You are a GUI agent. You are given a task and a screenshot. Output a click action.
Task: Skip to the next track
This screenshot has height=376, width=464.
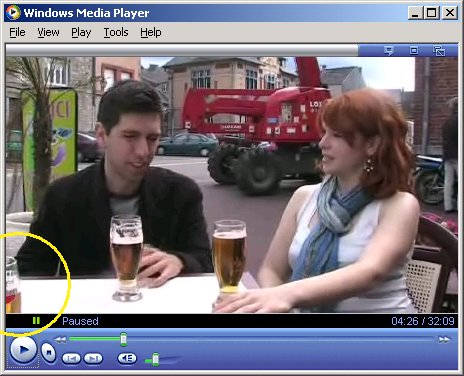point(93,359)
